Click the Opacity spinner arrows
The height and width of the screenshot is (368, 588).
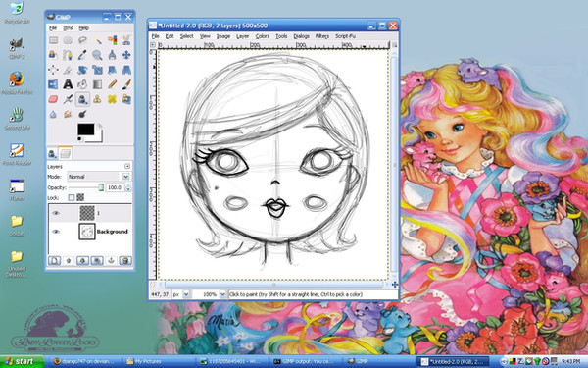128,187
